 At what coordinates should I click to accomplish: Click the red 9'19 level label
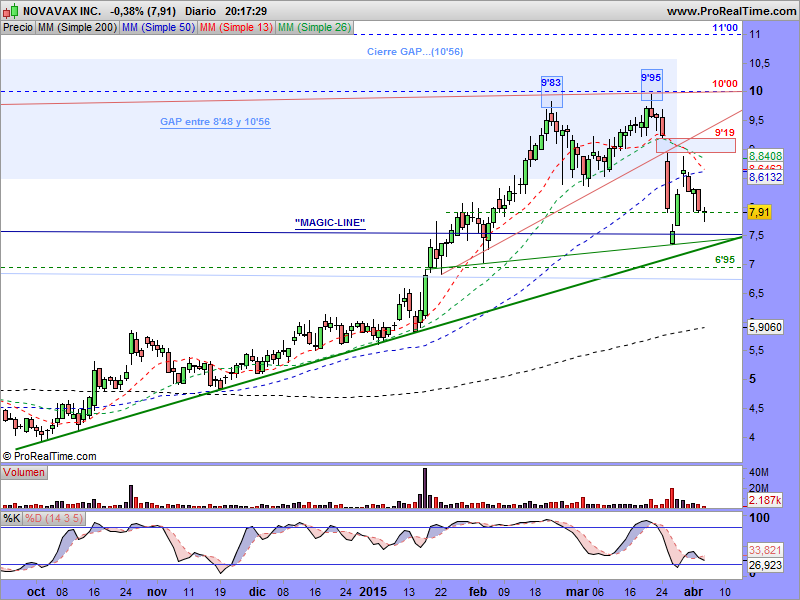(x=724, y=133)
